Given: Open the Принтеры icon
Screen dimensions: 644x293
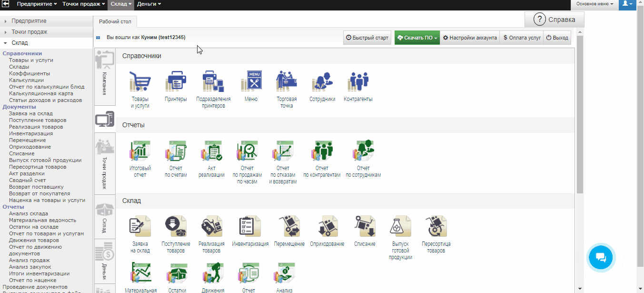Looking at the screenshot, I should click(x=175, y=82).
